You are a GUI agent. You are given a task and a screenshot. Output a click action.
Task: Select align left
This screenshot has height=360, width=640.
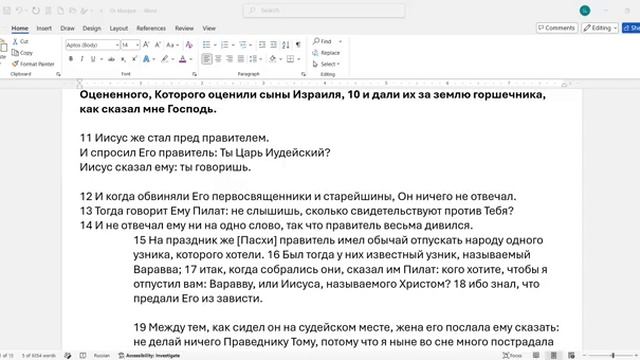pyautogui.click(x=207, y=59)
